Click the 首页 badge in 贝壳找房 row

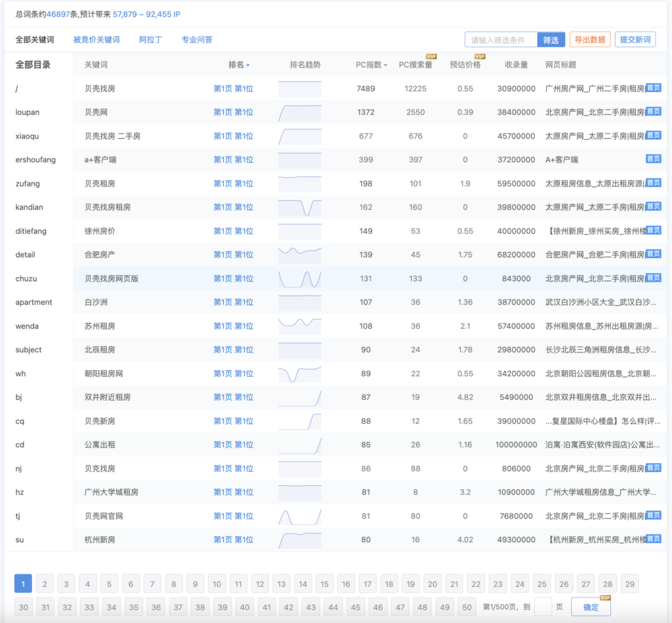click(653, 88)
